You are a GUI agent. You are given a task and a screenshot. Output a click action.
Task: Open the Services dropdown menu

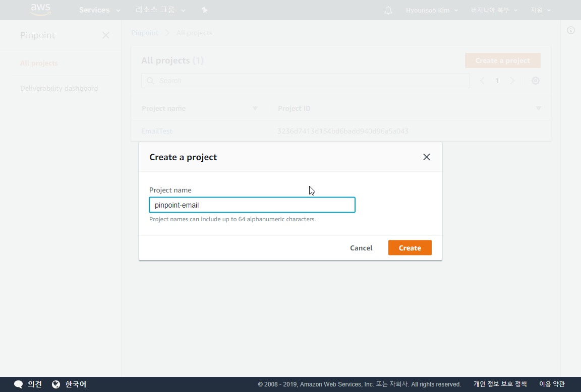(99, 10)
